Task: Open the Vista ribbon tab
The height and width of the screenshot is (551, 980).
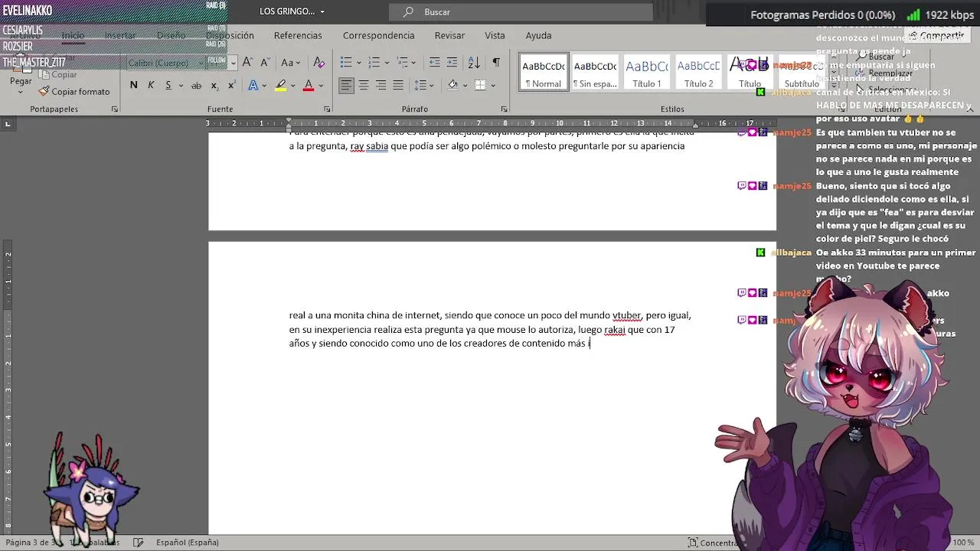Action: pyautogui.click(x=495, y=35)
